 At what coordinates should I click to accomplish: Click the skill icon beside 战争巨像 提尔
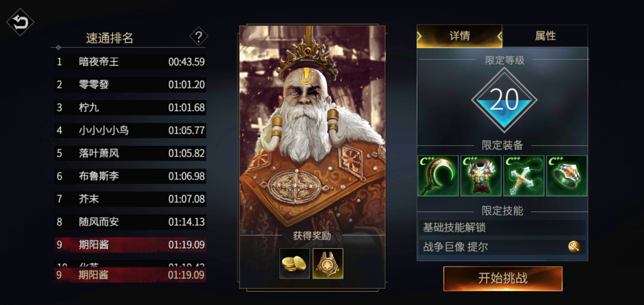pos(574,247)
